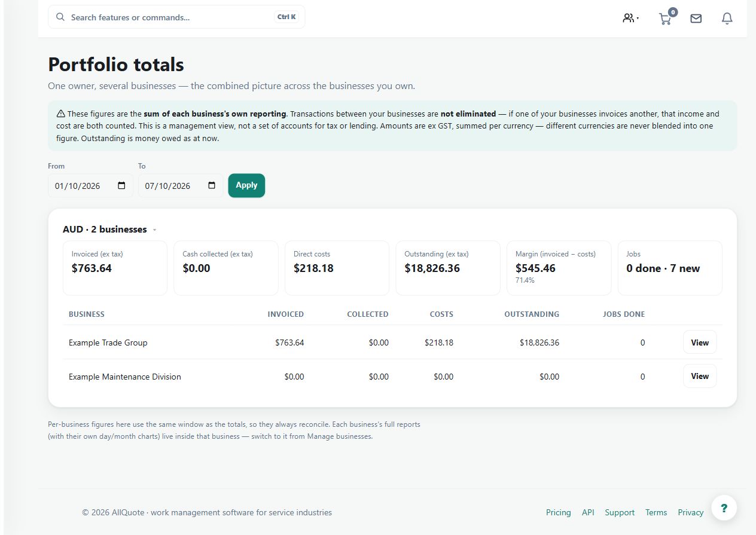Click the Ctrl K shortcut badge
Screen dimensions: 756x535
coord(286,17)
